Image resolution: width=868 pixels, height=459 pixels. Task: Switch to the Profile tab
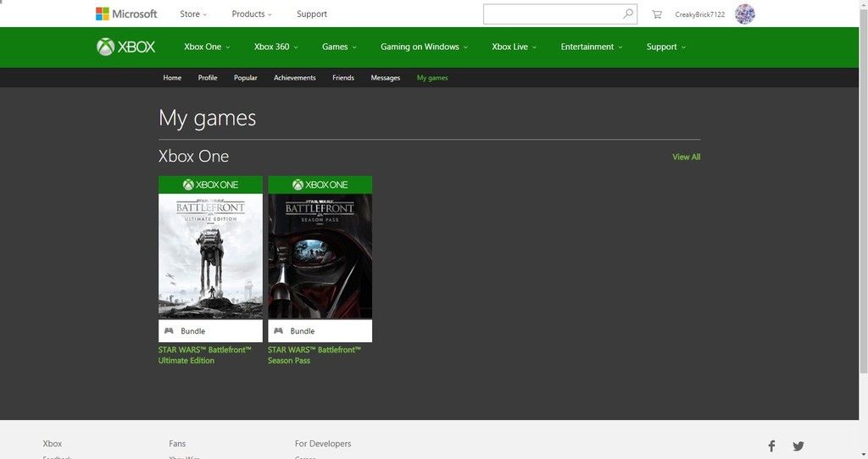(208, 78)
